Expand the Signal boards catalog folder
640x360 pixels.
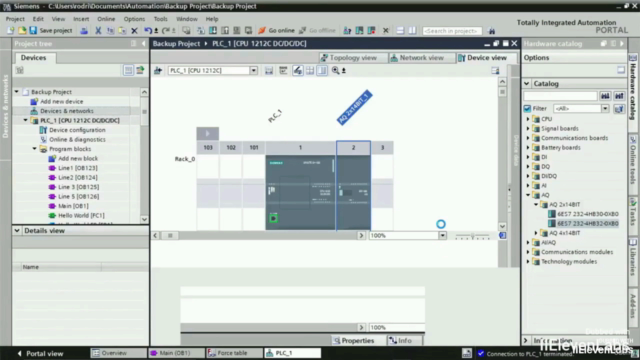pos(528,129)
